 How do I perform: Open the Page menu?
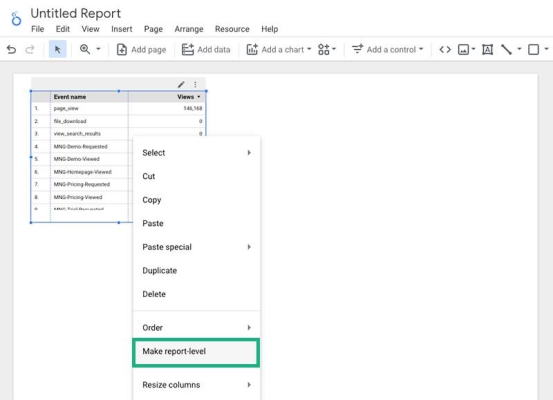pyautogui.click(x=153, y=29)
